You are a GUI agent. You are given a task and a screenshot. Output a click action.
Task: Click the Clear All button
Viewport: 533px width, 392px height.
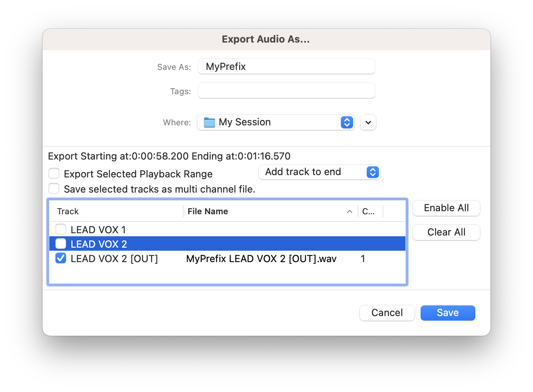coord(446,232)
